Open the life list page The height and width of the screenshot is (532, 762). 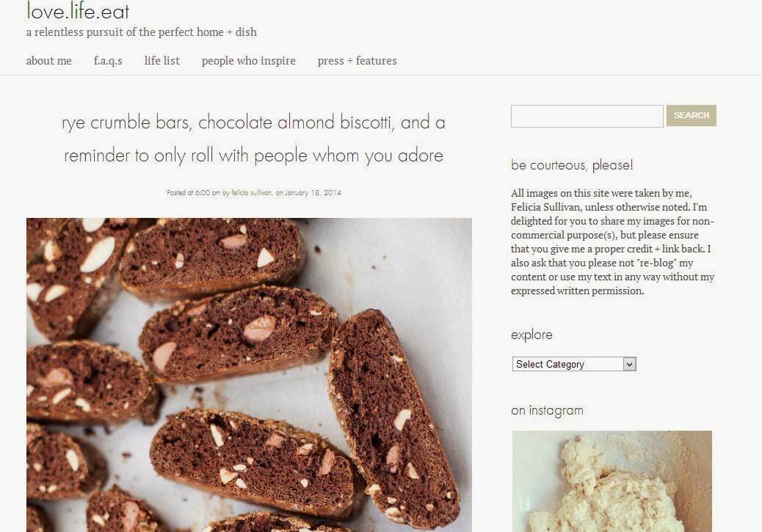coord(162,61)
